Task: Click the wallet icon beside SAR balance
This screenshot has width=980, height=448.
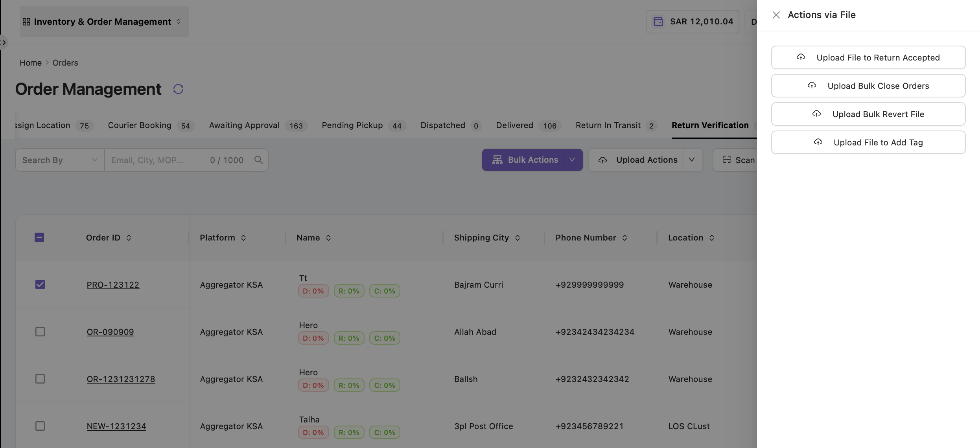Action: (x=658, y=22)
